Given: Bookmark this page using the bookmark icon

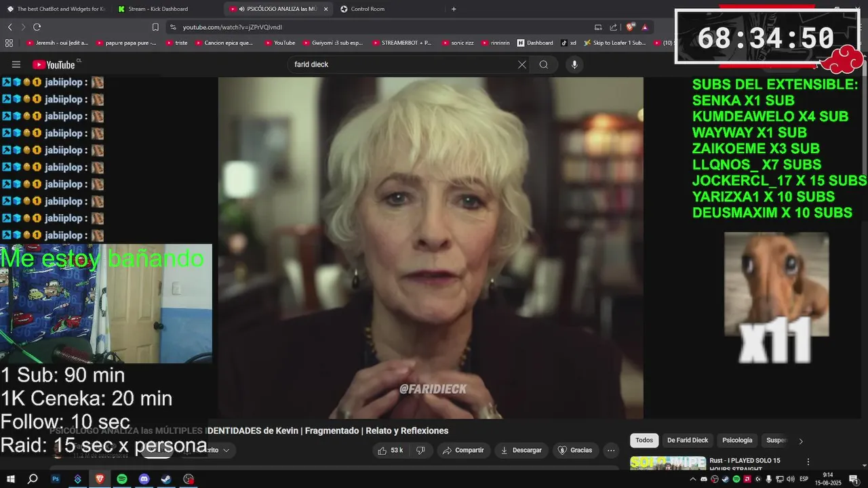Looking at the screenshot, I should (x=155, y=27).
